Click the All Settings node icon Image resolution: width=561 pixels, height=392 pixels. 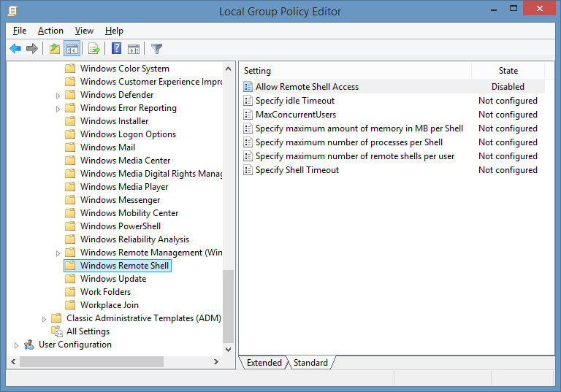click(57, 331)
